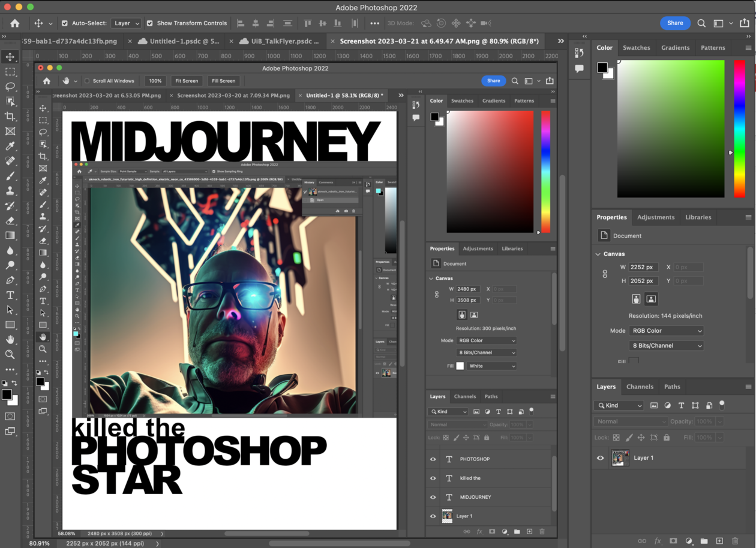The height and width of the screenshot is (548, 756).
Task: Open the Libraries tab in rightmost Properties panel
Action: coord(698,217)
